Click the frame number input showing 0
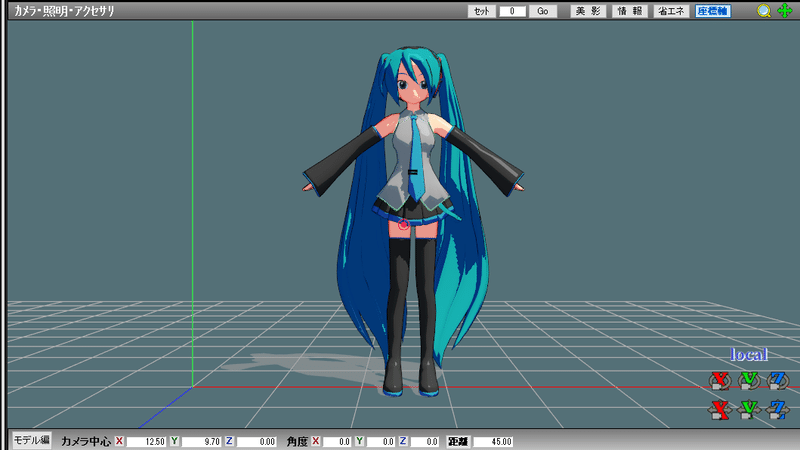The image size is (800, 450). 512,11
